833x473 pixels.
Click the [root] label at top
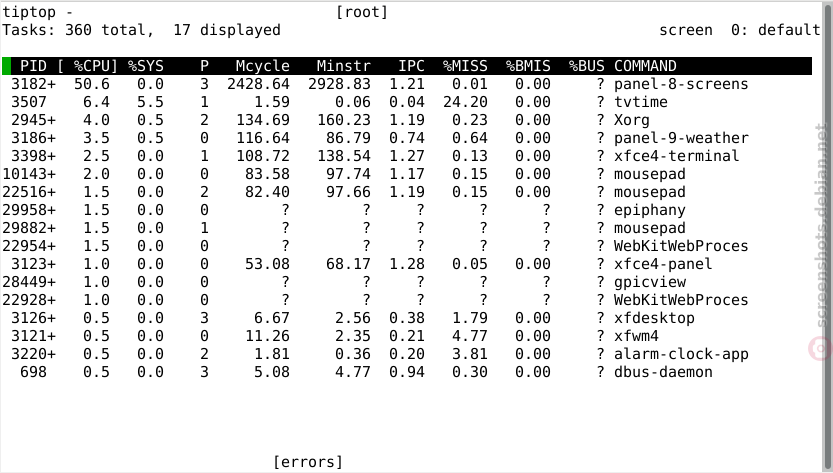click(362, 12)
